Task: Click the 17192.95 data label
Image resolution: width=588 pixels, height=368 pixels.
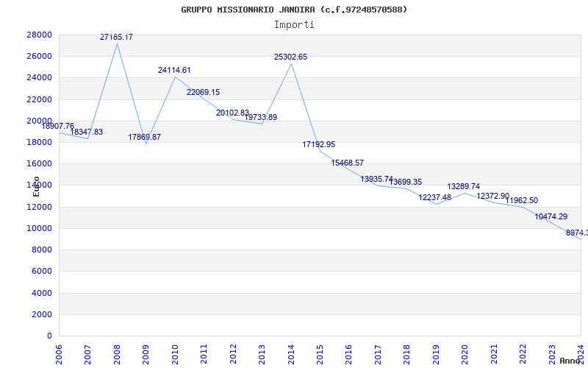Action: tap(319, 144)
